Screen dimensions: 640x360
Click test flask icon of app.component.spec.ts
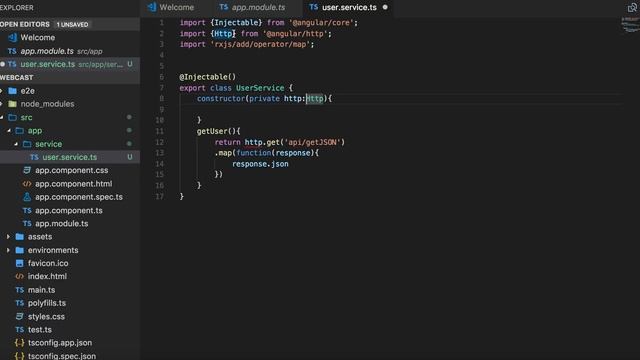coord(27,197)
